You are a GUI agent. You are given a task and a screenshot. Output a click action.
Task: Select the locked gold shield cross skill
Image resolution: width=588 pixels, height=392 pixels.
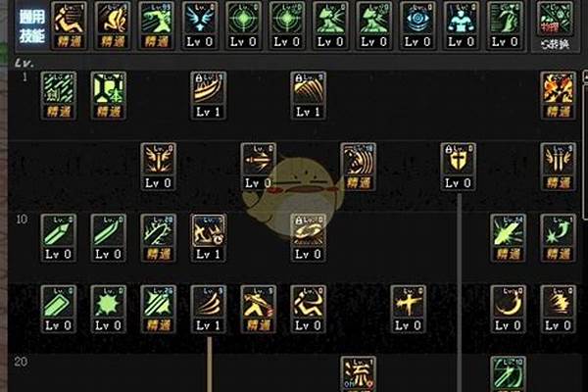pyautogui.click(x=459, y=167)
